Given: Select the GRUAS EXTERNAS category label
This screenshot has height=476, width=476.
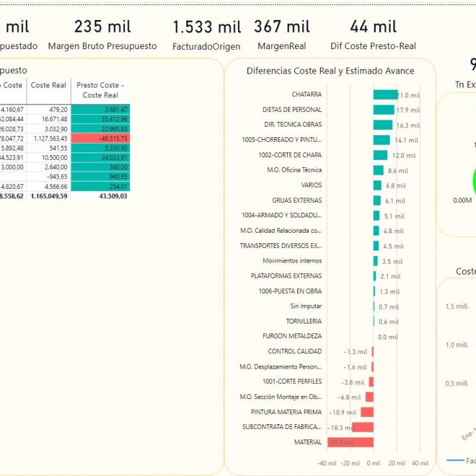Looking at the screenshot, I should (x=296, y=200).
